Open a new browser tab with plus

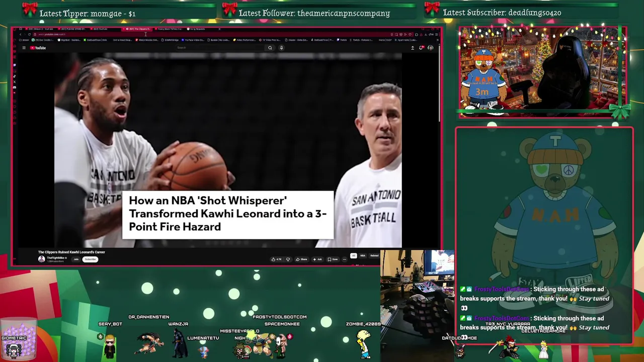219,29
